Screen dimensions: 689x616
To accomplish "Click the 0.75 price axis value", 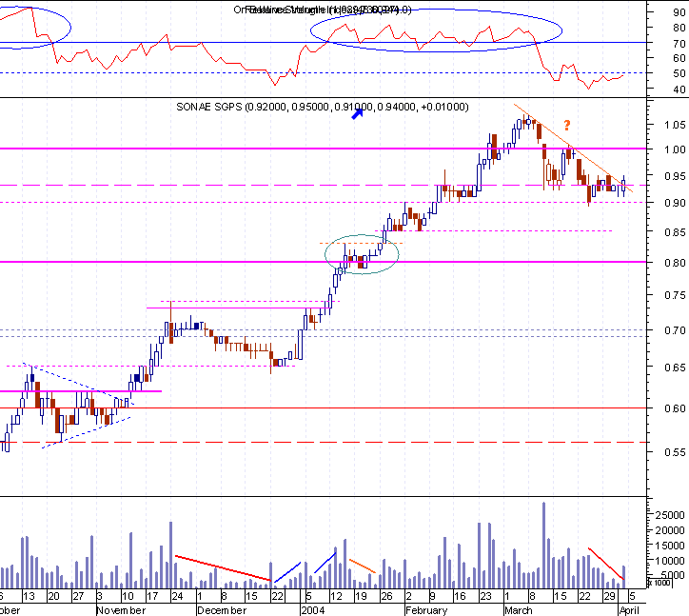I will pyautogui.click(x=675, y=295).
